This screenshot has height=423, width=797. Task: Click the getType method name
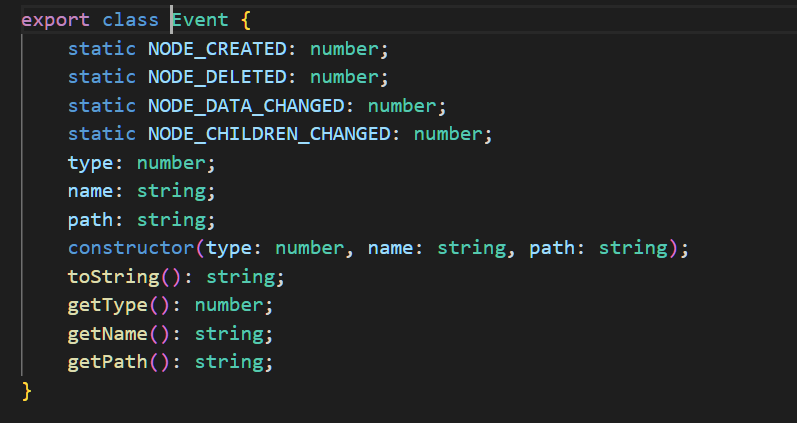108,304
